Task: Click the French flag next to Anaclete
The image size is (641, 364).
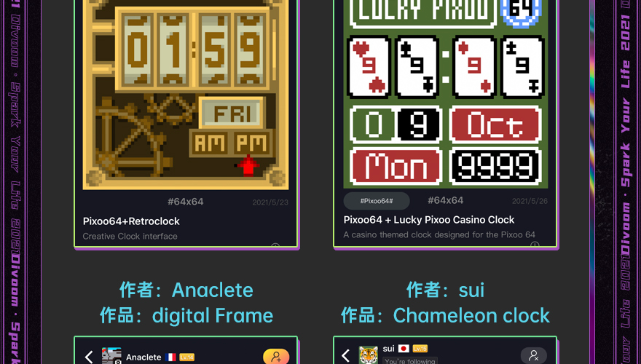Action: pyautogui.click(x=171, y=357)
